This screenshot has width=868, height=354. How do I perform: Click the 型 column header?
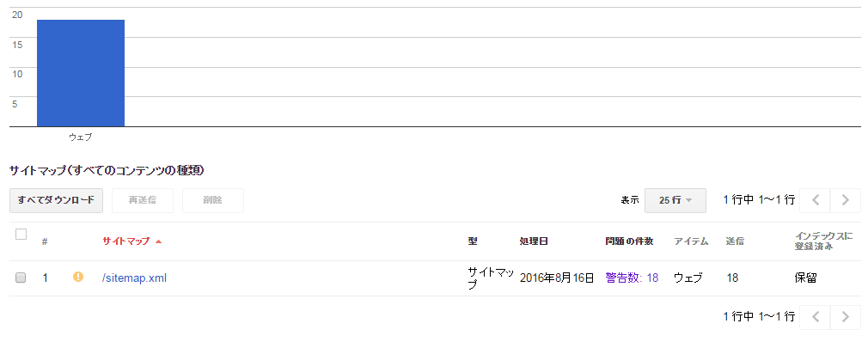[473, 241]
